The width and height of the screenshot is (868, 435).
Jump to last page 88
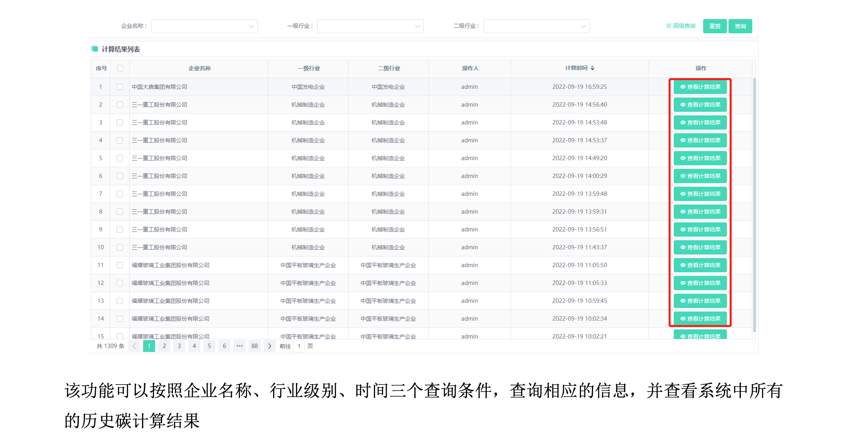254,346
